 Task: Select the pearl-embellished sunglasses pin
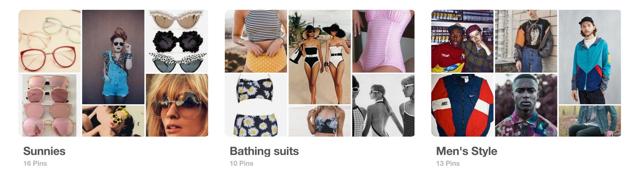tap(177, 41)
